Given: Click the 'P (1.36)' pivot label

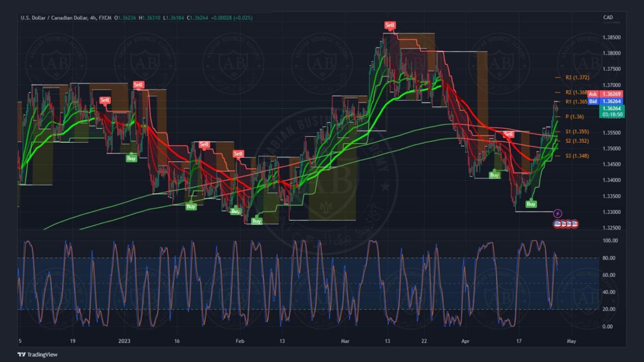Looking at the screenshot, I should 575,117.
